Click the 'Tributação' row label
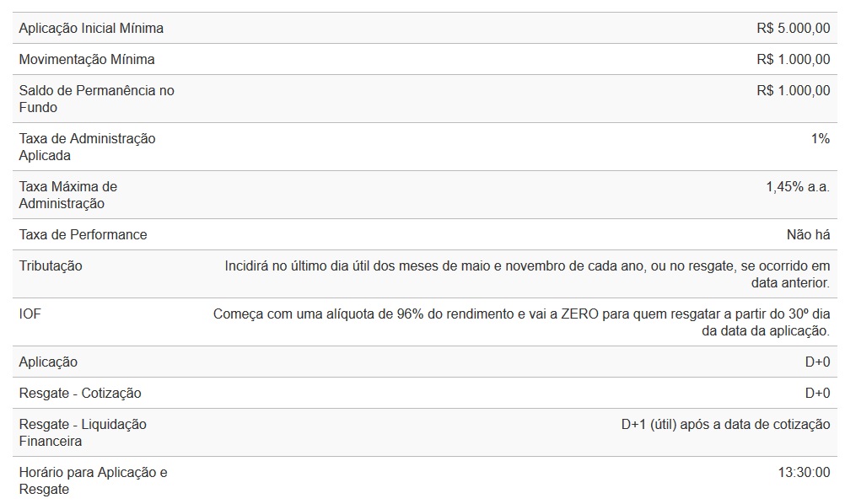Screen dimensions: 845x504 (51, 266)
